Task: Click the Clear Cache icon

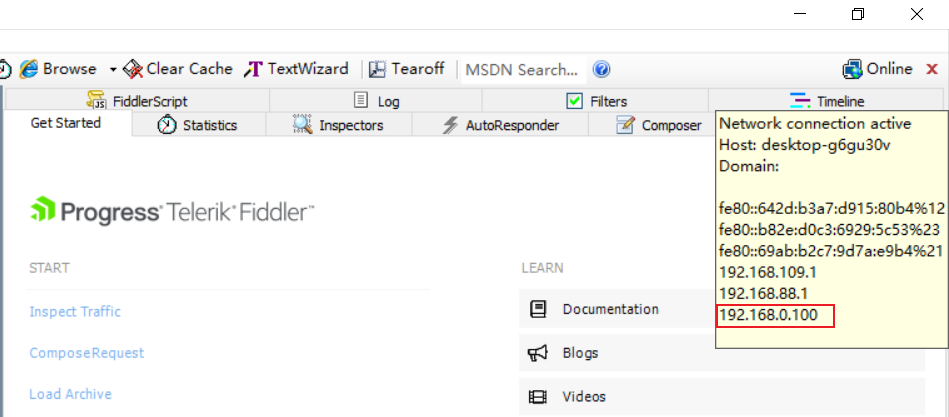Action: (133, 69)
